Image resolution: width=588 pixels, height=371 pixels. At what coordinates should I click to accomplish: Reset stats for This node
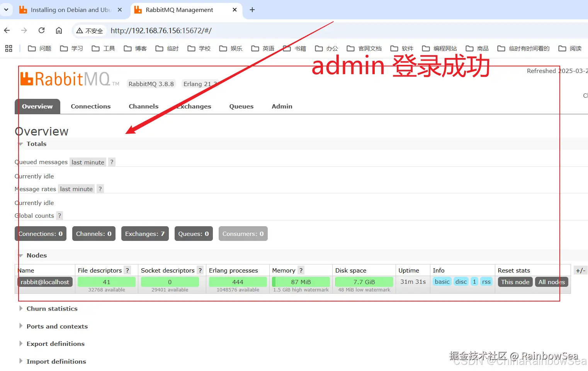click(x=515, y=282)
